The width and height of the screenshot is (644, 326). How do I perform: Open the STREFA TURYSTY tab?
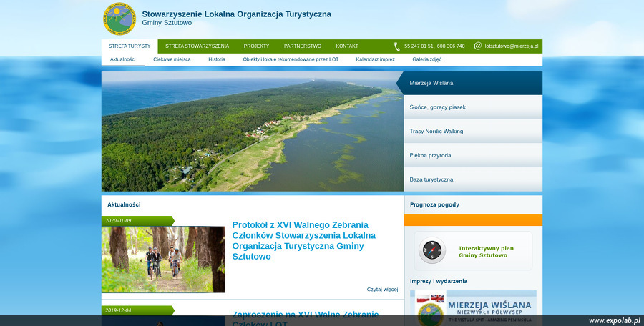[130, 46]
